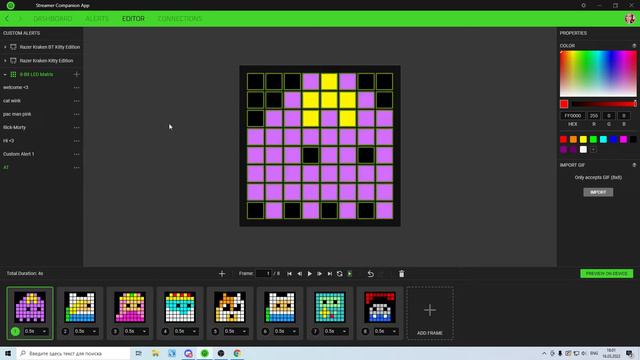The height and width of the screenshot is (360, 640).
Task: Open app settings gear in title bar
Action: click(583, 5)
